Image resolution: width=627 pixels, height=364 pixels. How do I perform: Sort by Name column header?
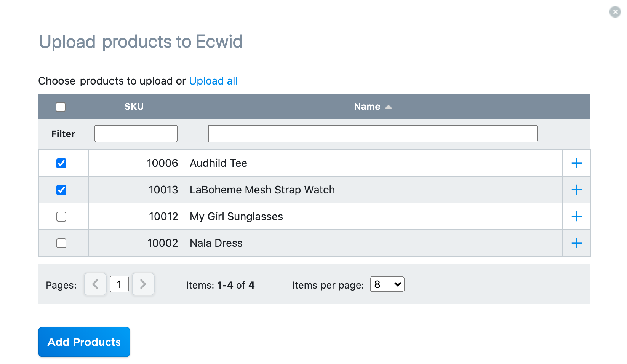[367, 107]
